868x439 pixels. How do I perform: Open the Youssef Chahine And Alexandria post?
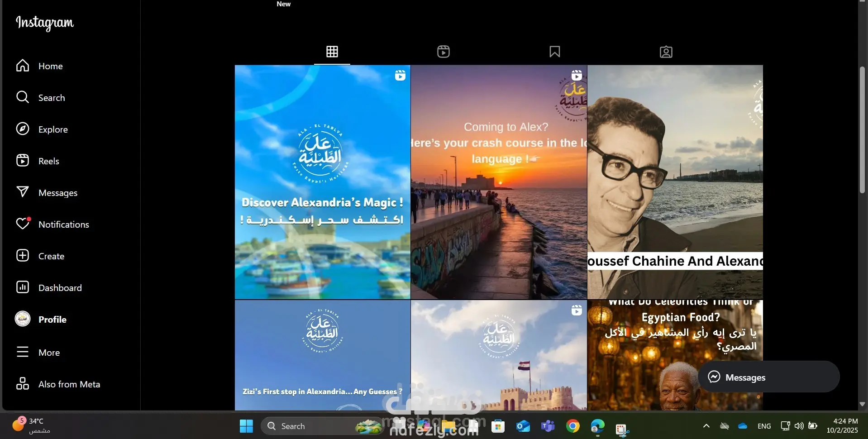pos(675,182)
